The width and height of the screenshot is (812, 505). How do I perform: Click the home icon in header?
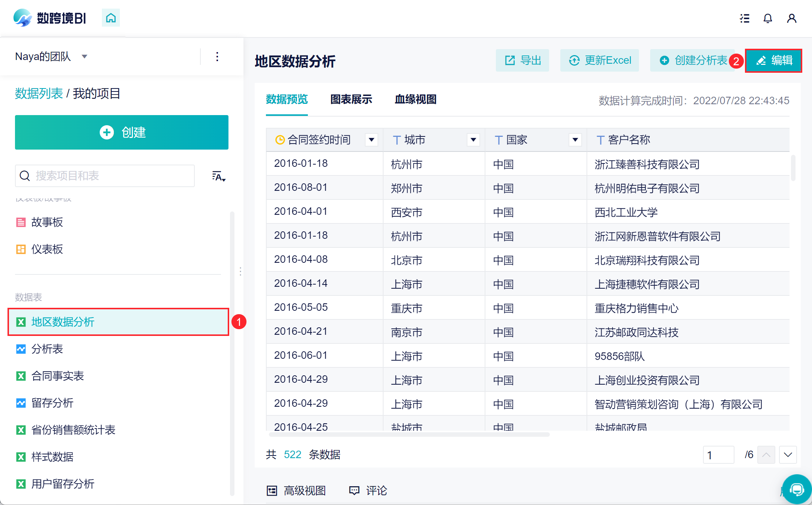(x=110, y=18)
